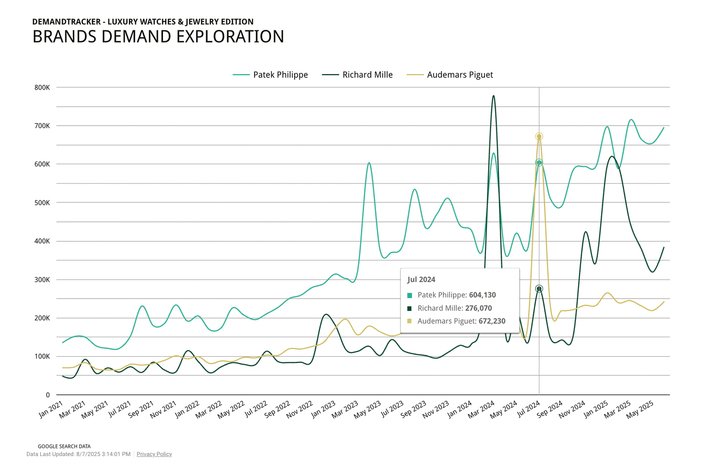Click yellow Audemars Piguet swatch in tooltip
The image size is (720, 470).
click(x=410, y=323)
